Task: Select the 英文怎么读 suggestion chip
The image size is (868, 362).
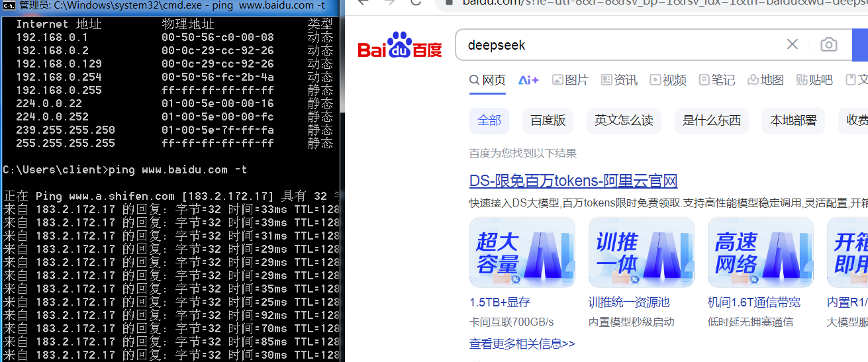Action: tap(624, 120)
